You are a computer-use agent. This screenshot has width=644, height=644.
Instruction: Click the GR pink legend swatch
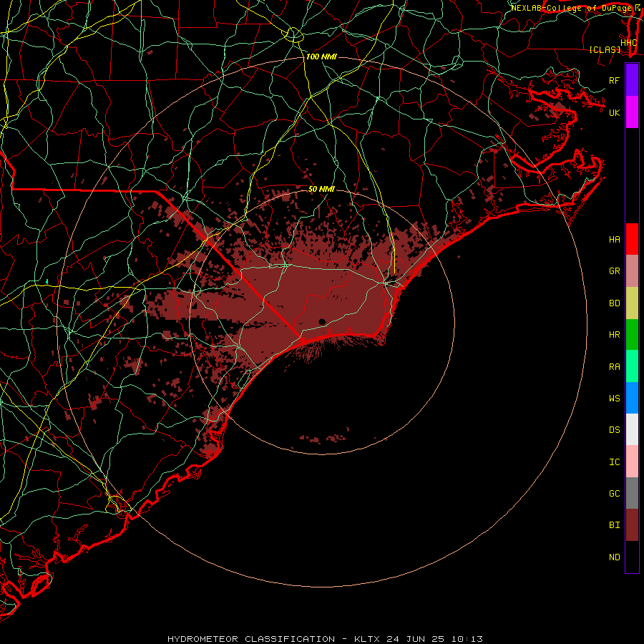pos(632,270)
